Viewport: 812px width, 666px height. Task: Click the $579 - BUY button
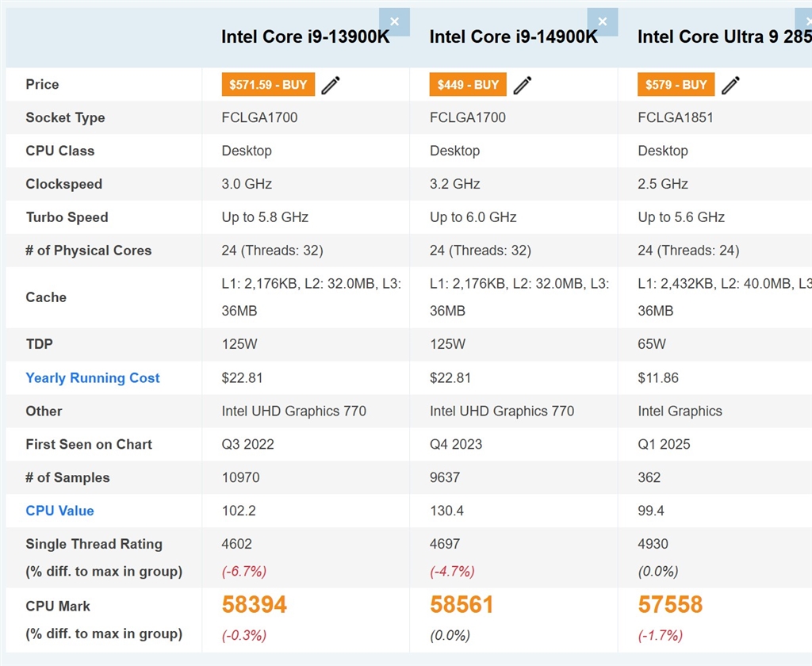676,84
